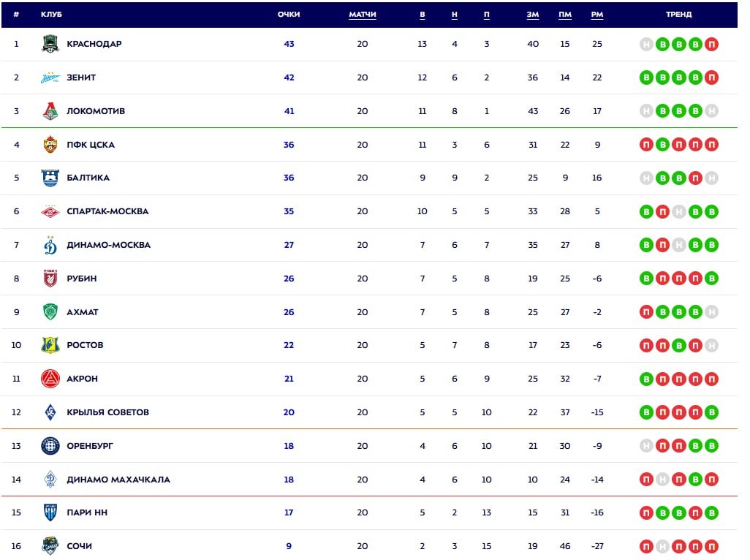Image resolution: width=750 pixels, height=560 pixels.
Task: Click the Динамо-Москва club logo
Action: point(50,245)
